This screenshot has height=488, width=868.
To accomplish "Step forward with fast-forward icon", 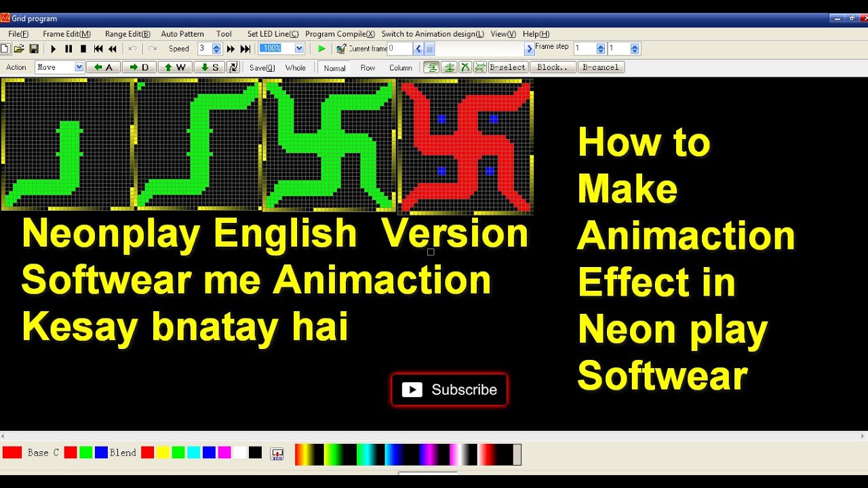I will 231,49.
